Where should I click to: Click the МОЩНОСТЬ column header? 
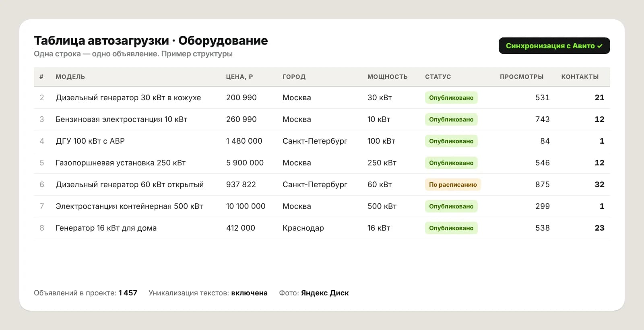387,77
